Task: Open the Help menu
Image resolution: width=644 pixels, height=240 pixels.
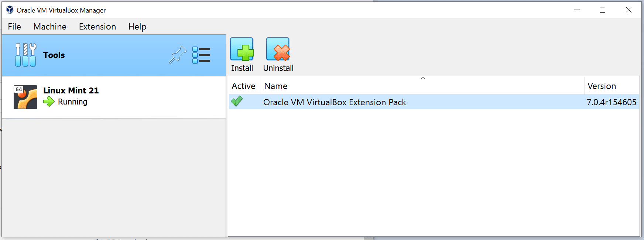Action: [x=137, y=27]
